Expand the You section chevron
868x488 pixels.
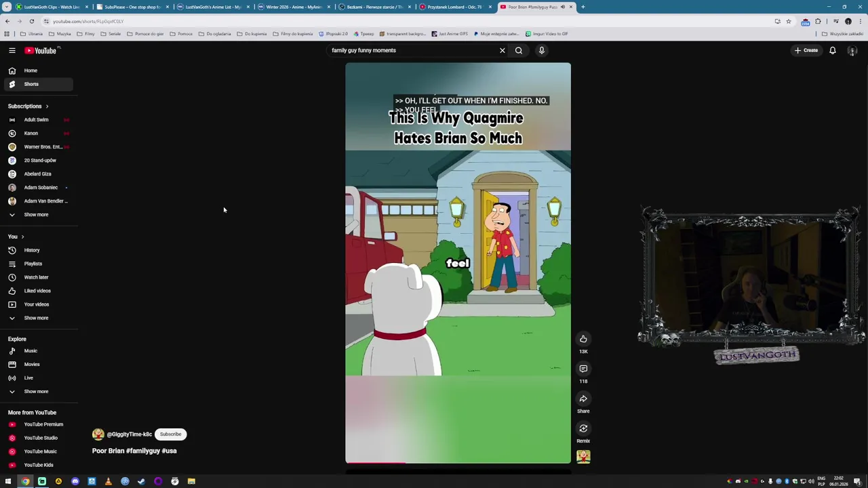pos(22,237)
